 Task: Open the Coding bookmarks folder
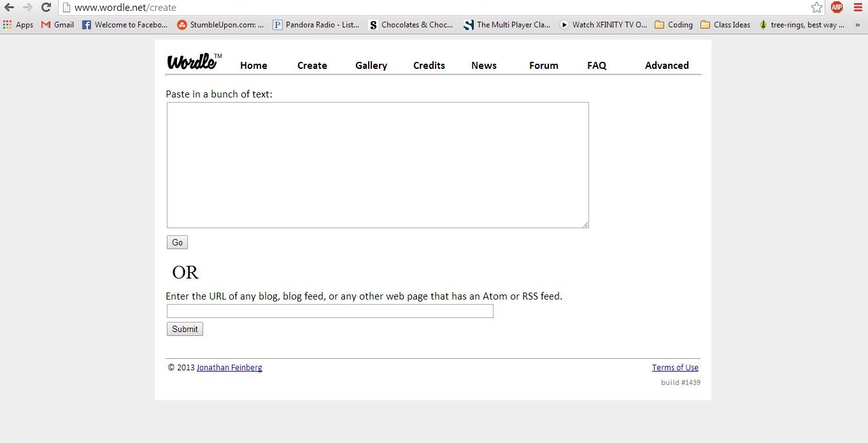pos(674,25)
